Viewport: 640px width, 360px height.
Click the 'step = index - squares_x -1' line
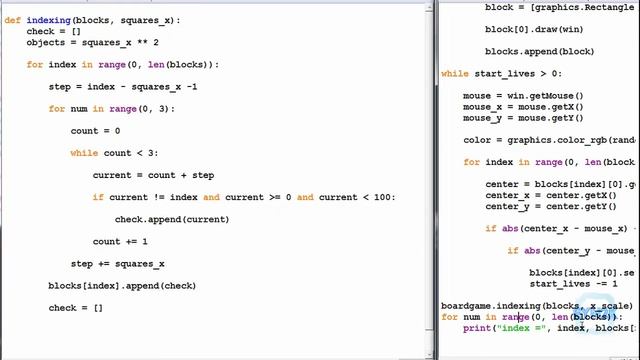tap(123, 87)
